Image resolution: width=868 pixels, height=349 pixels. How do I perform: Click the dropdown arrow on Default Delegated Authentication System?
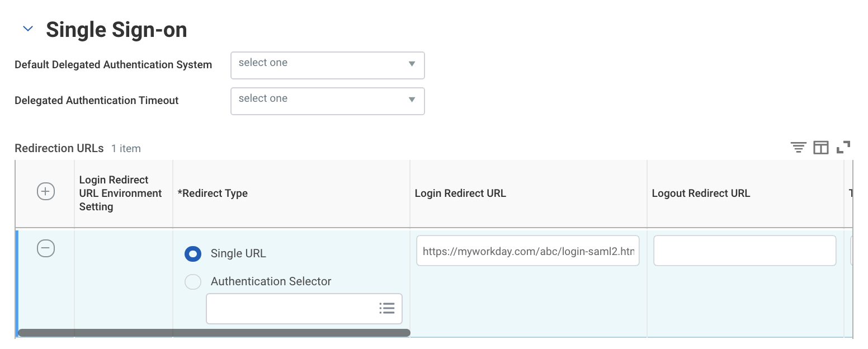pos(412,65)
